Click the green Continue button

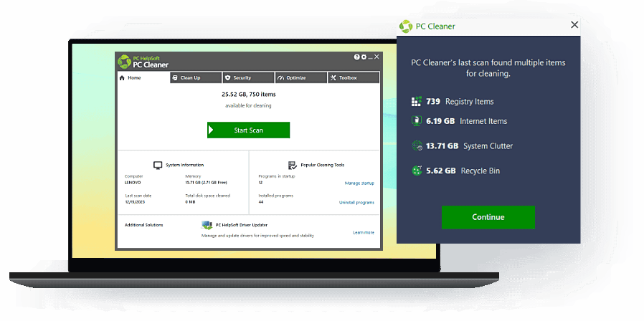click(488, 217)
